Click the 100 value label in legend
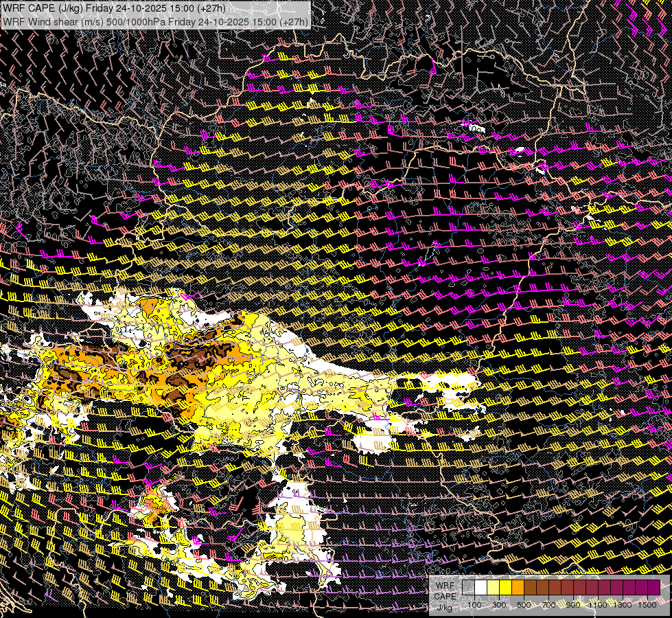 [x=474, y=605]
